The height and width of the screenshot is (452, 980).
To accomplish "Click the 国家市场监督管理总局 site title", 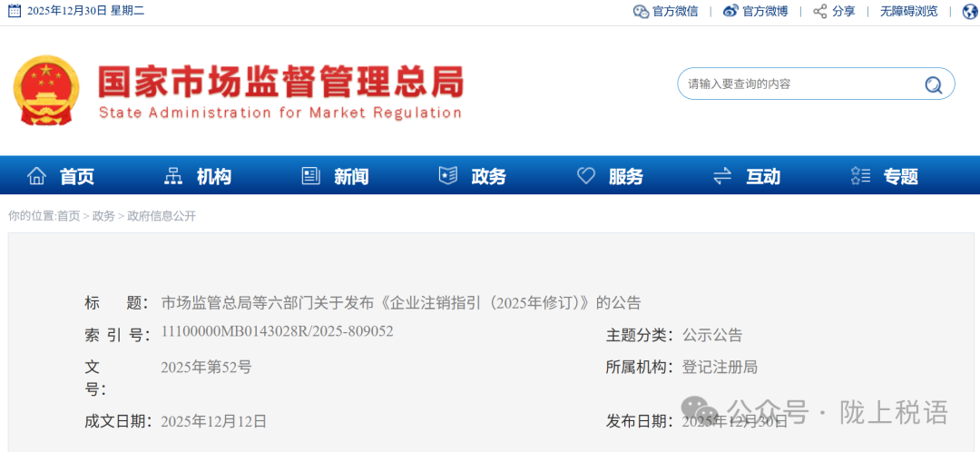I will [280, 83].
